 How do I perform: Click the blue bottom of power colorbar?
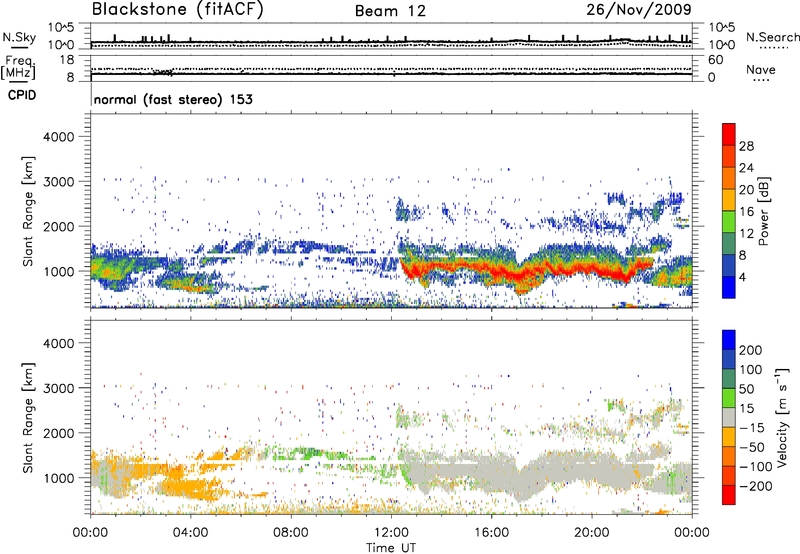(x=729, y=287)
